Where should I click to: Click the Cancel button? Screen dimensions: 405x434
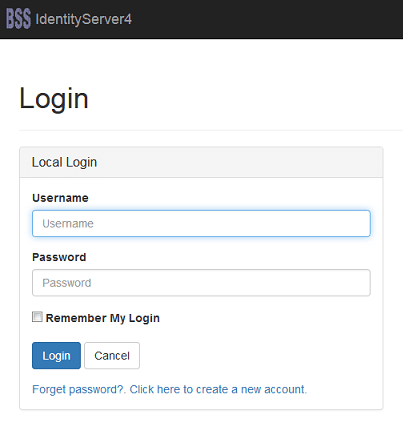[x=112, y=356]
